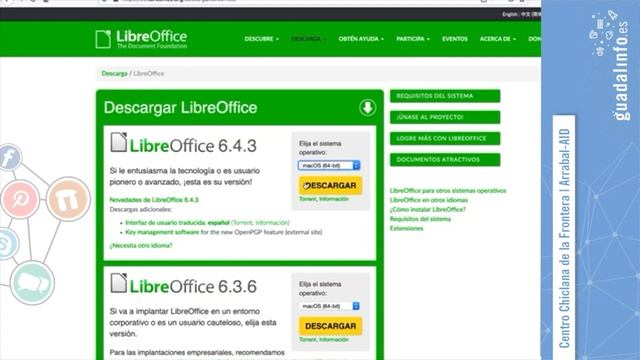Image resolution: width=640 pixels, height=360 pixels.
Task: Click the LibreOffice 6.3.6 version heading
Action: 193,287
